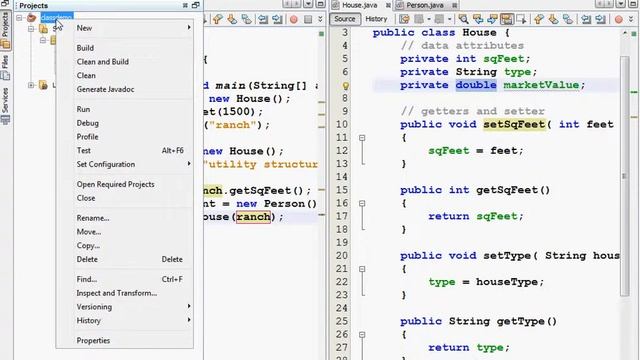Show opened documents list dropdown in right editor
The image size is (640, 360).
click(620, 4)
